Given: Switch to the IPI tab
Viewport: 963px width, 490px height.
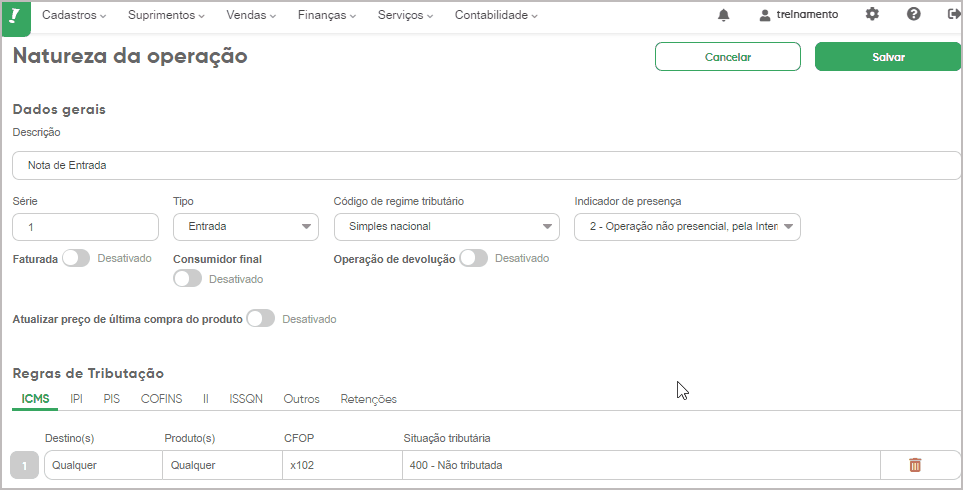Looking at the screenshot, I should pos(76,399).
